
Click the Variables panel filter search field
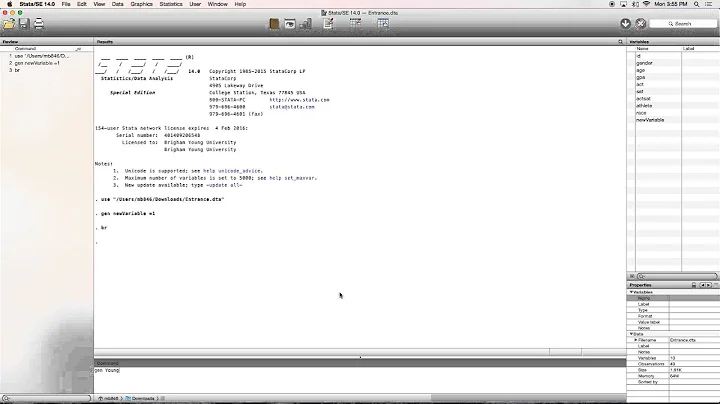coord(677,276)
